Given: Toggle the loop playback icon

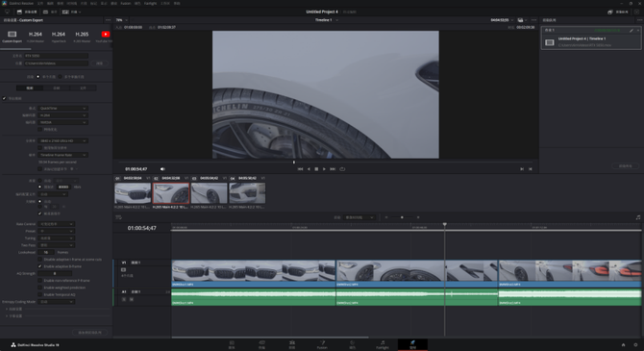Looking at the screenshot, I should 342,169.
